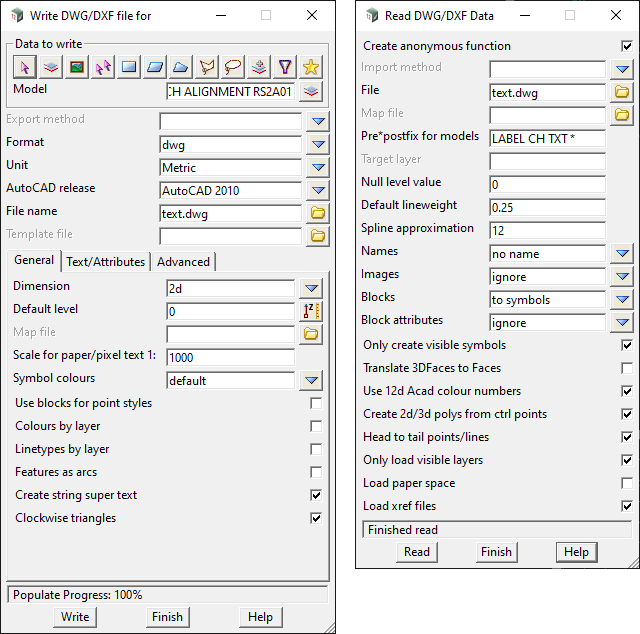The width and height of the screenshot is (640, 634).
Task: Browse for write File name with folder icon
Action: coord(318,213)
